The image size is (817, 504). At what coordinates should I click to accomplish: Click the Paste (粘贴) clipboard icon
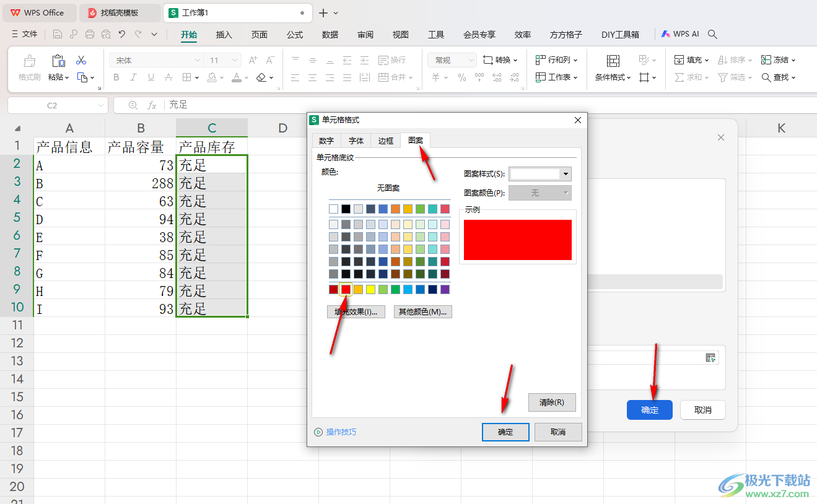click(58, 61)
